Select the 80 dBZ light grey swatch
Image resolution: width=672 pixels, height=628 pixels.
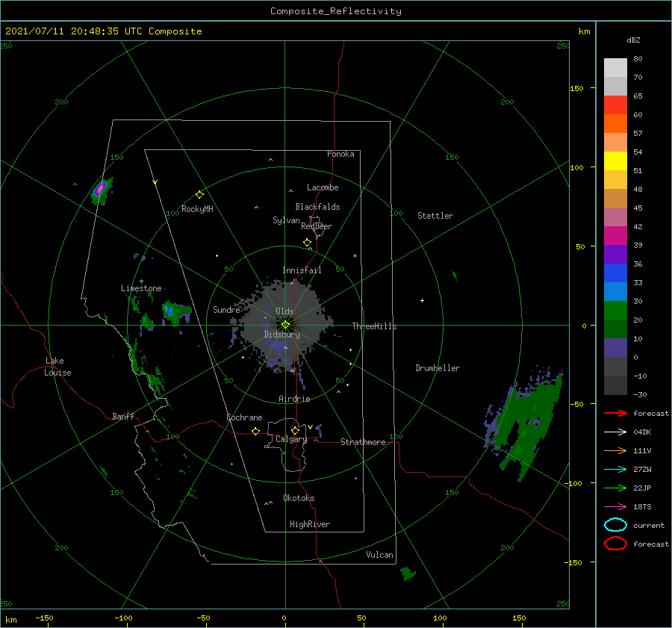(615, 68)
